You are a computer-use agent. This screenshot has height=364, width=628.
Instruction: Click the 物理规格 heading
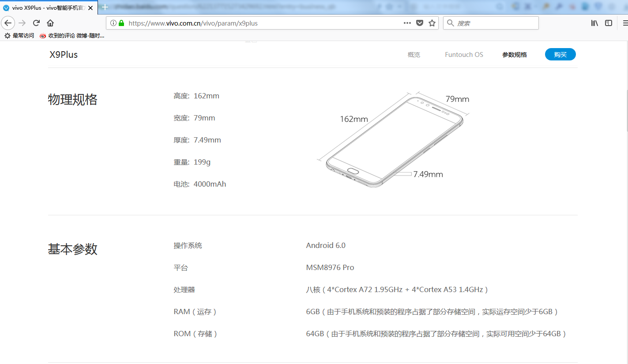click(72, 100)
